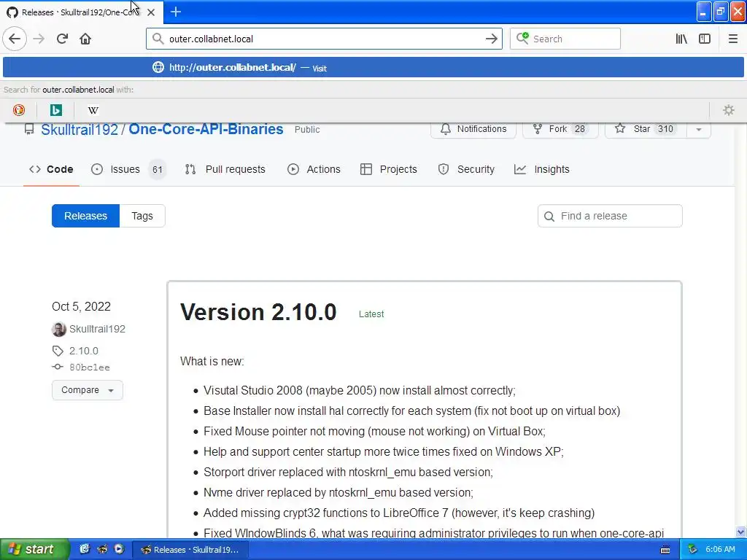Screen dimensions: 747x560
Task: Open the Pull requests tab
Action: (225, 169)
